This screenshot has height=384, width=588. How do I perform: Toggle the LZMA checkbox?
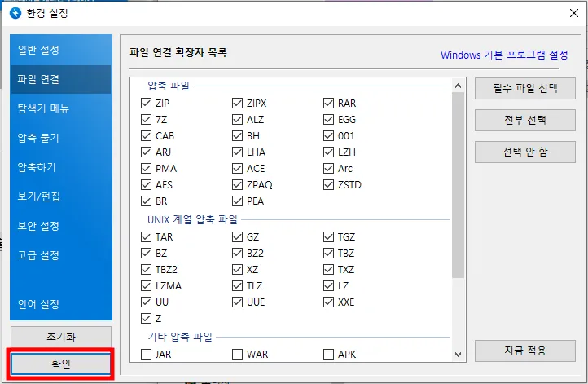(x=146, y=285)
